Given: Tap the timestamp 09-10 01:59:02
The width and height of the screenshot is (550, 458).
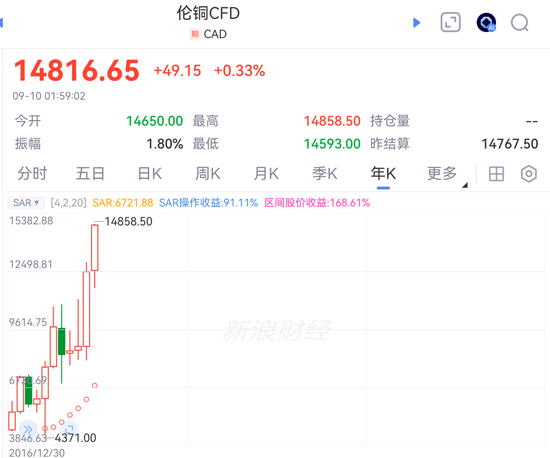Looking at the screenshot, I should (49, 96).
